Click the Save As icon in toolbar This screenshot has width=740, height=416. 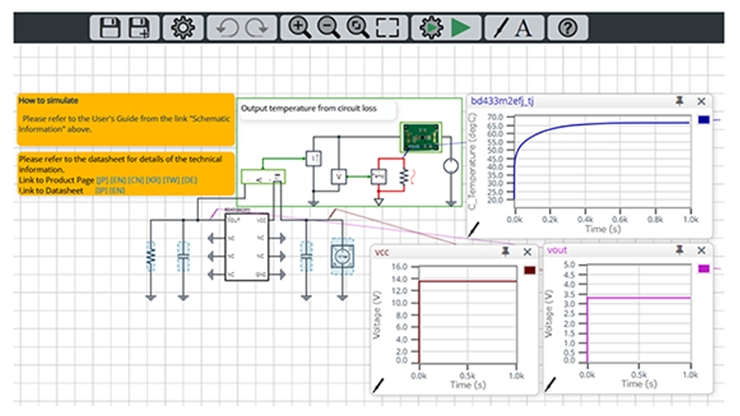140,27
